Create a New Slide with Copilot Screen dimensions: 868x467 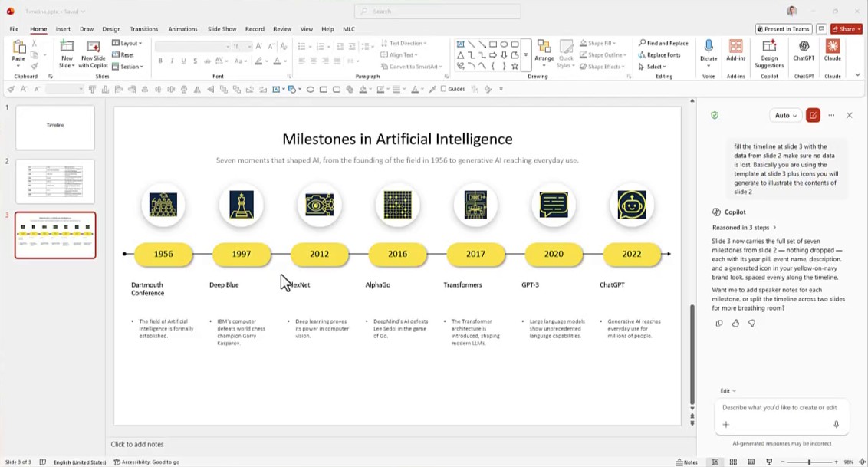(x=93, y=53)
